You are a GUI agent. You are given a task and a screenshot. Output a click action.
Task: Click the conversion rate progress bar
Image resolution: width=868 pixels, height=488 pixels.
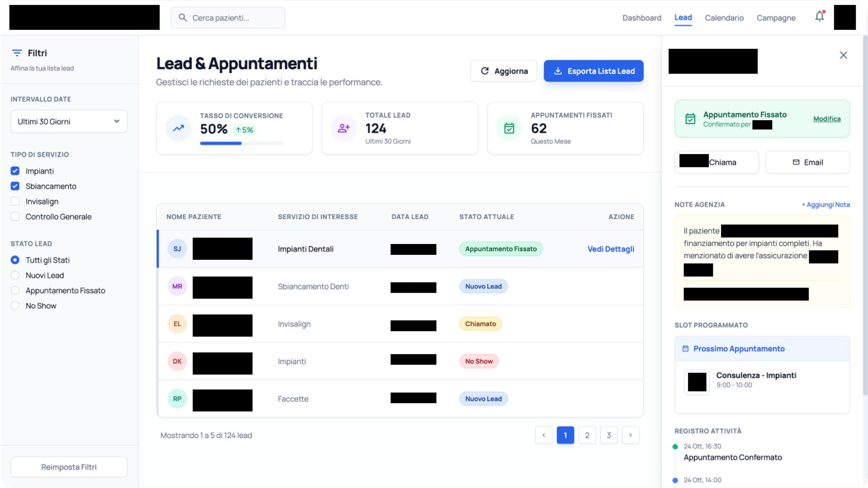(241, 143)
